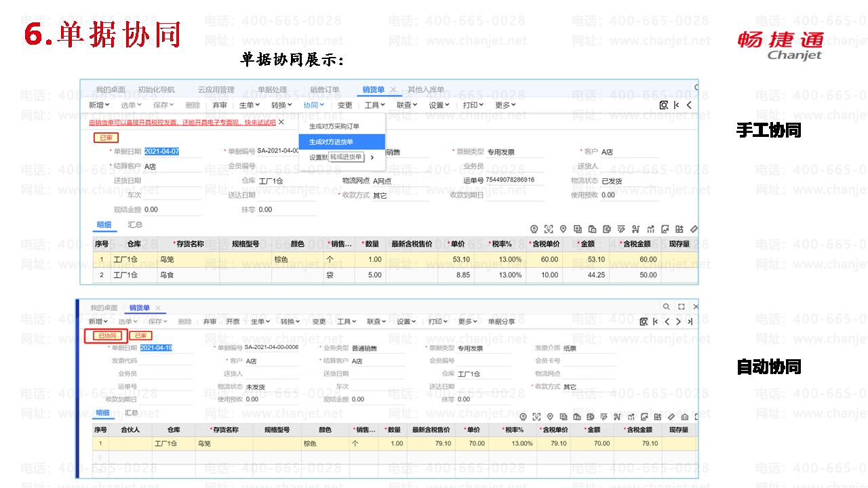This screenshot has height=488, width=868.
Task: Open 设置 dropdown in lower toolbar
Action: (x=407, y=321)
